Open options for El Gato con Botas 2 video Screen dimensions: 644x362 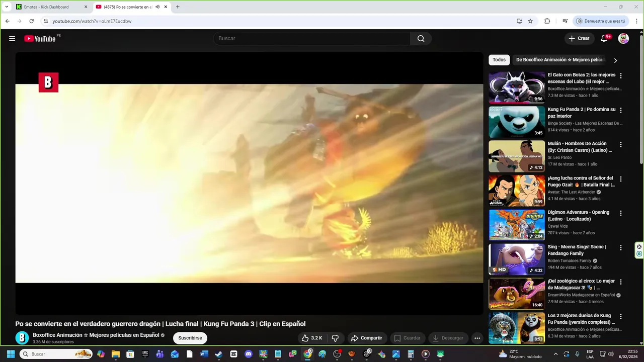[621, 76]
